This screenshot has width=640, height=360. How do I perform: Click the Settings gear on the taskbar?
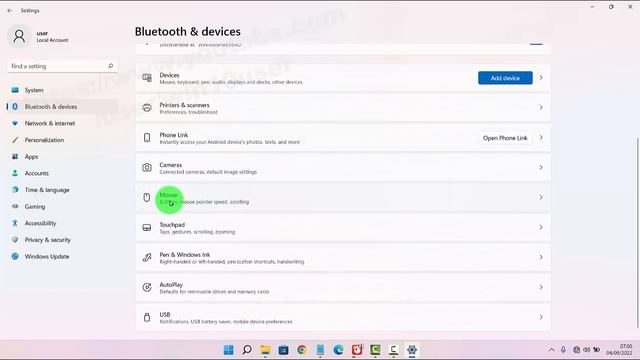point(412,350)
